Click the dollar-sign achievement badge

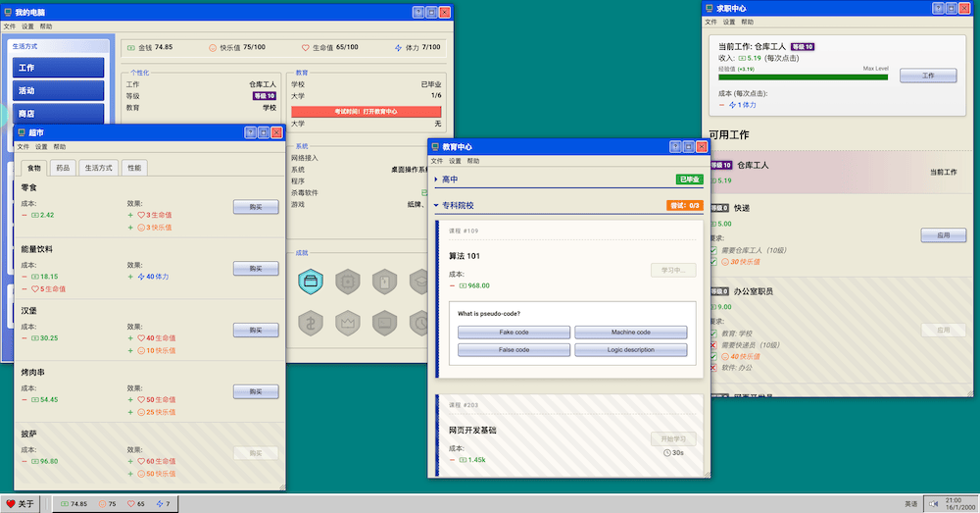pyautogui.click(x=312, y=321)
